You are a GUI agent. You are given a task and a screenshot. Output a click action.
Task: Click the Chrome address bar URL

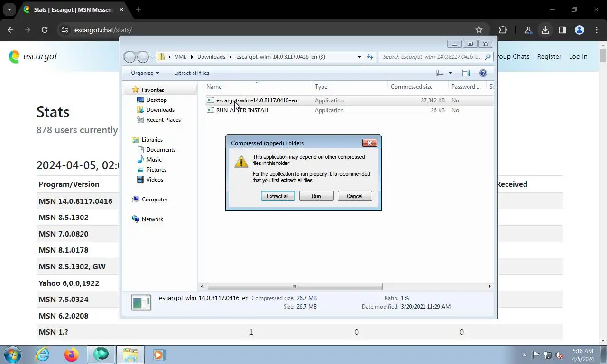[x=103, y=30]
